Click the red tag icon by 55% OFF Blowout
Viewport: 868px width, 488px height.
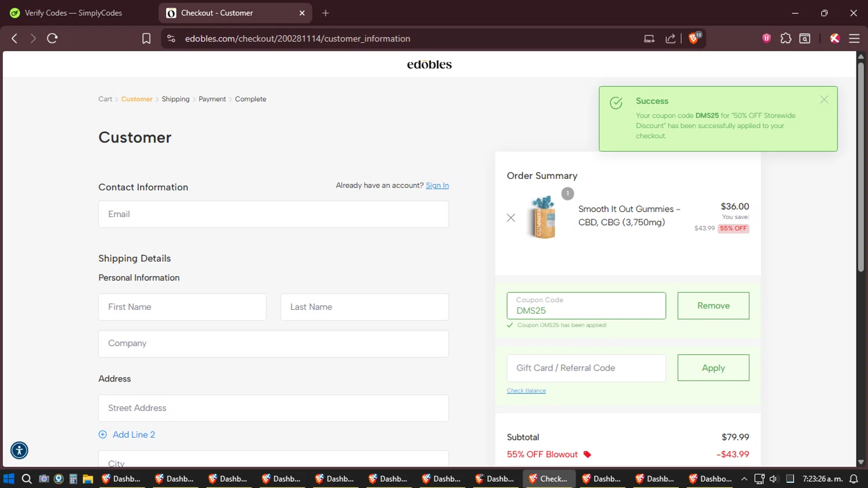click(x=587, y=454)
